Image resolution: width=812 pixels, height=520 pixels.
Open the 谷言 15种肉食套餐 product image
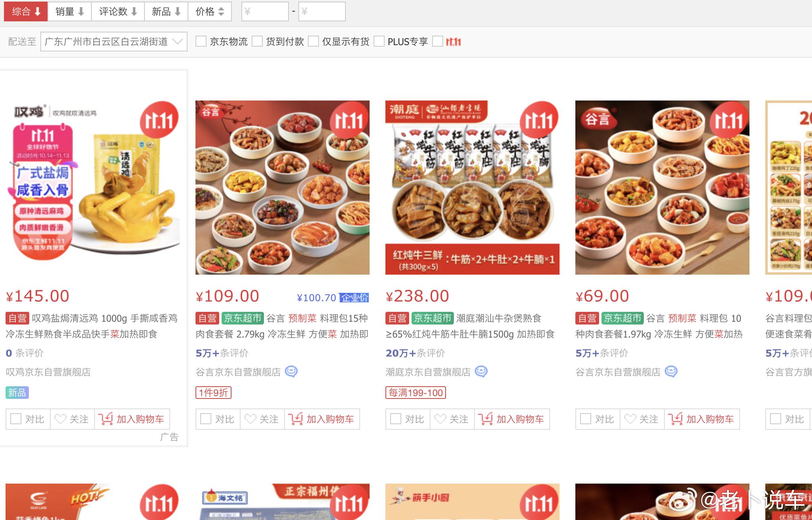coord(283,188)
